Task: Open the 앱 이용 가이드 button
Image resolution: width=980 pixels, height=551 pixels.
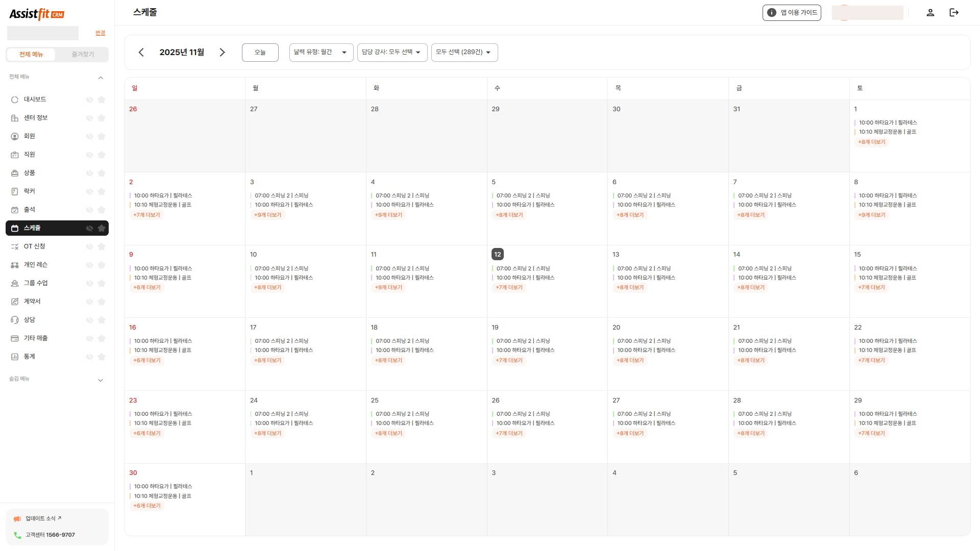Action: click(791, 13)
